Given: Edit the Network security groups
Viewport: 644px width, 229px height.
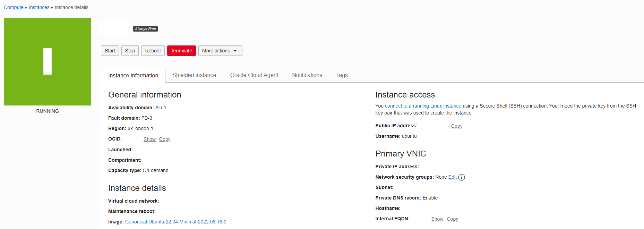Looking at the screenshot, I should pyautogui.click(x=453, y=177).
